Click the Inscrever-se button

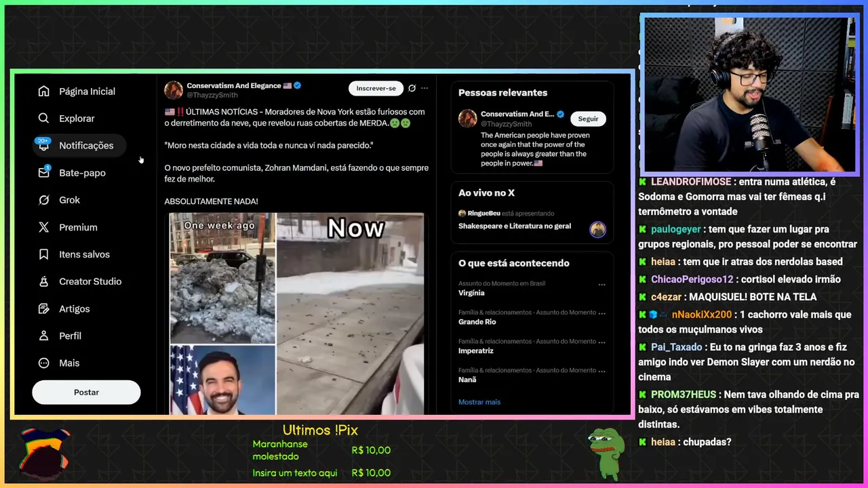[376, 88]
